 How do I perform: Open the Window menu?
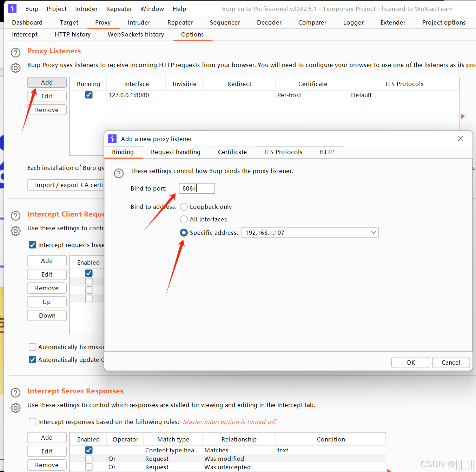152,9
